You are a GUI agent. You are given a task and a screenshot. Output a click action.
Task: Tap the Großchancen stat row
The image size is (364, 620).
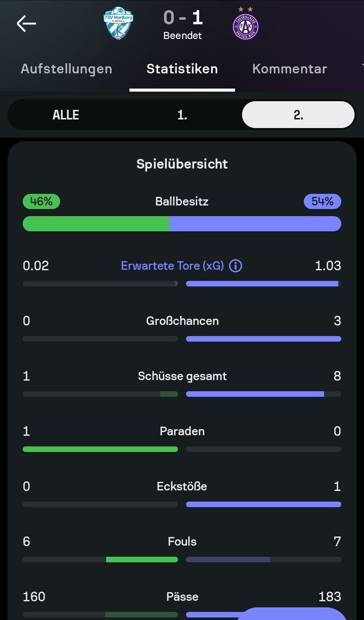182,321
